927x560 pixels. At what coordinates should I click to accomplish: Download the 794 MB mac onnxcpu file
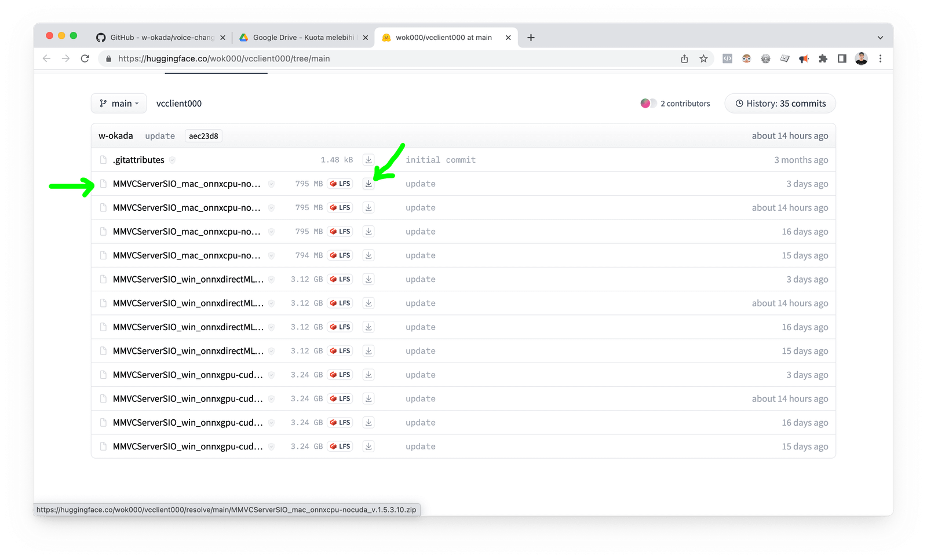(x=368, y=255)
